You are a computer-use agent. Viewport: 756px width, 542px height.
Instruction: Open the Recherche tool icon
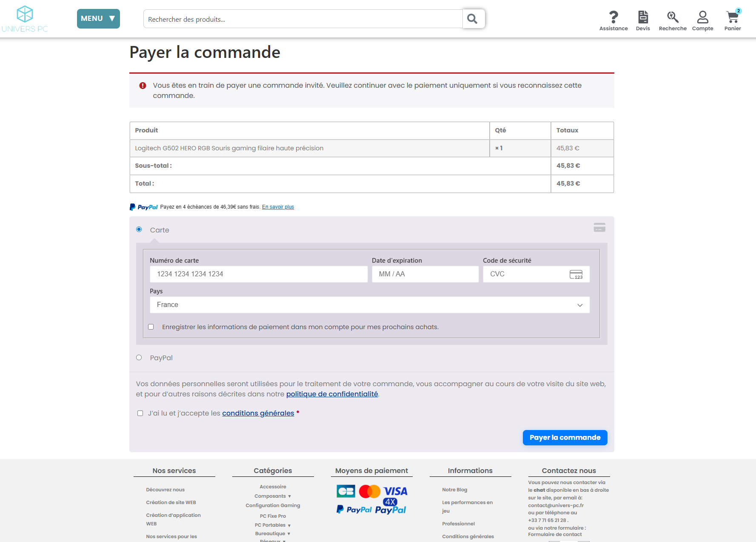[672, 18]
